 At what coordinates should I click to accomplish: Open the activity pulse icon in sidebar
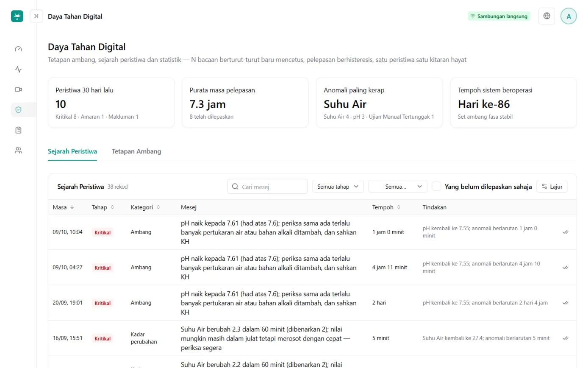18,69
